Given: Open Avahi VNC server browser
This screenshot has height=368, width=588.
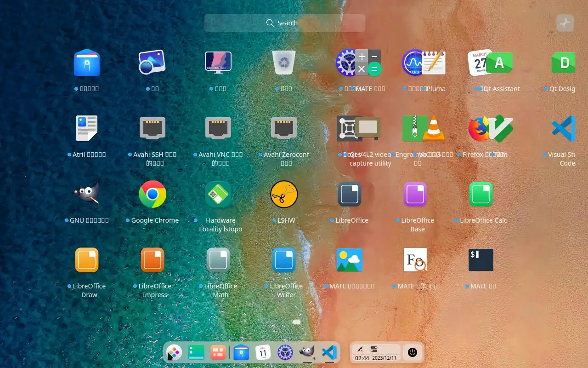Looking at the screenshot, I should (x=218, y=128).
